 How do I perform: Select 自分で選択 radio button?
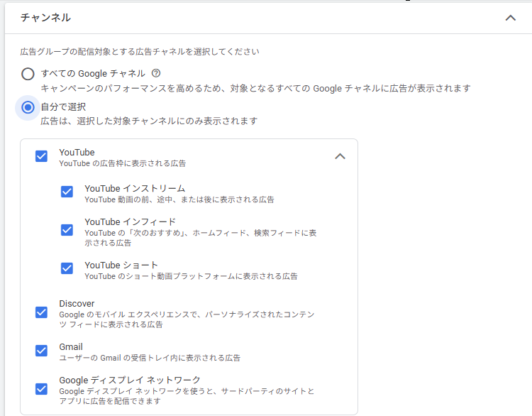click(x=28, y=107)
